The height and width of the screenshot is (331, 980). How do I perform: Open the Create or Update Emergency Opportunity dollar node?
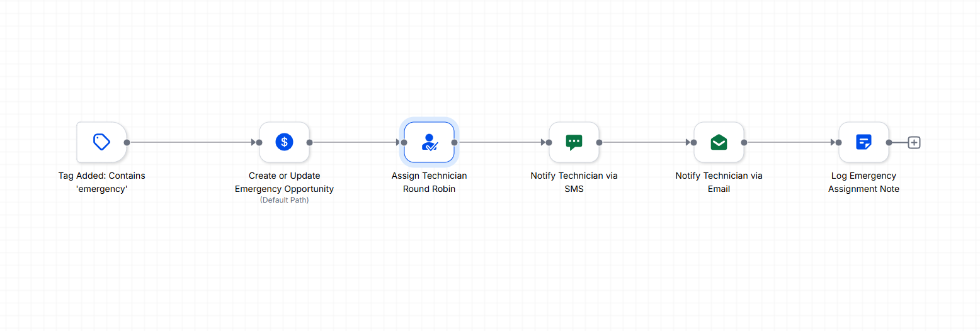tap(284, 142)
